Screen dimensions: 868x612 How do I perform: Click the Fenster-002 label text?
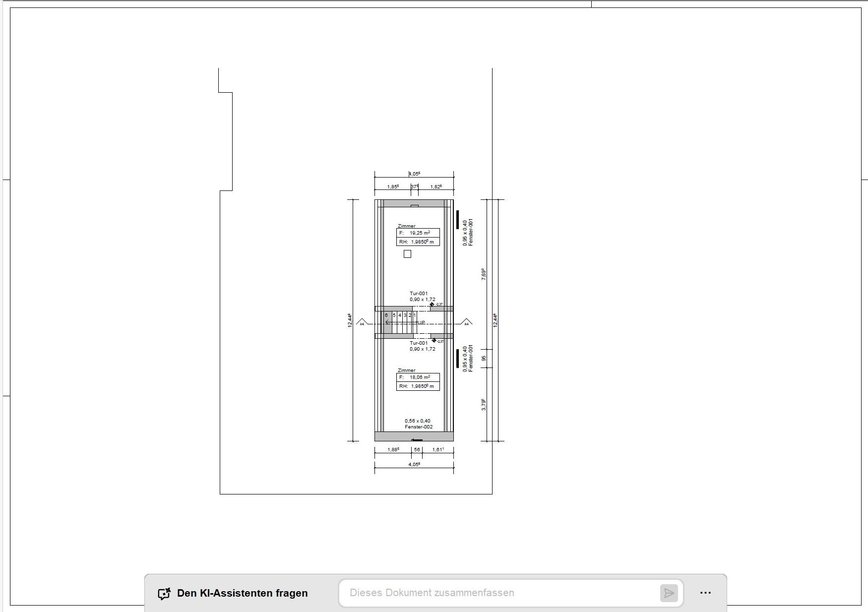coord(418,427)
